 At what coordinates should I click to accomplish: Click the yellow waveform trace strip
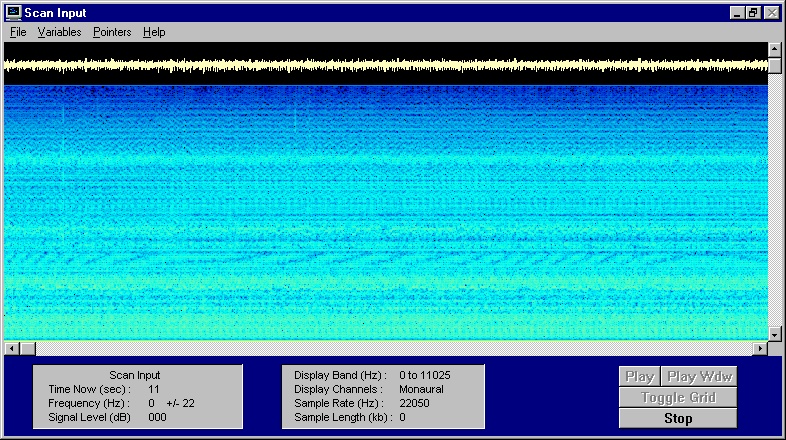click(385, 65)
